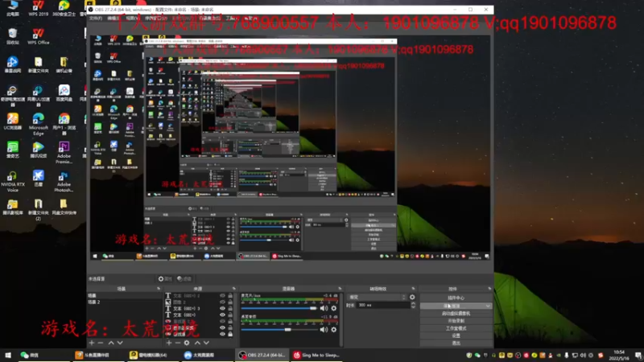Viewport: 644px width, 362px height.
Task: Click the 桌面音频 volume slider
Action: coord(279,329)
